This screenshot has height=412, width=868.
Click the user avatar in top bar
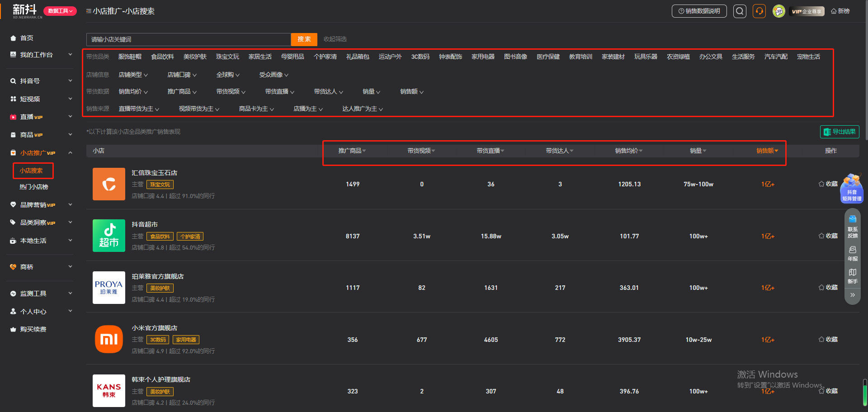pyautogui.click(x=778, y=11)
